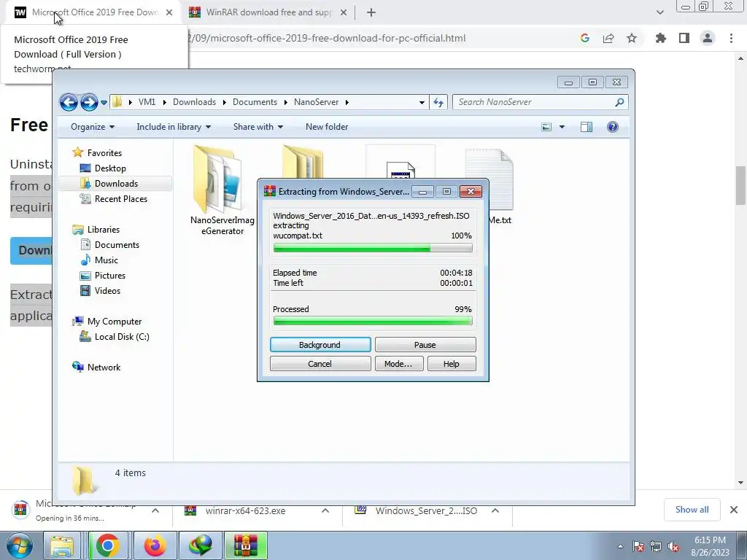This screenshot has height=560, width=747.
Task: Toggle the preview pane icon
Action: (x=587, y=127)
